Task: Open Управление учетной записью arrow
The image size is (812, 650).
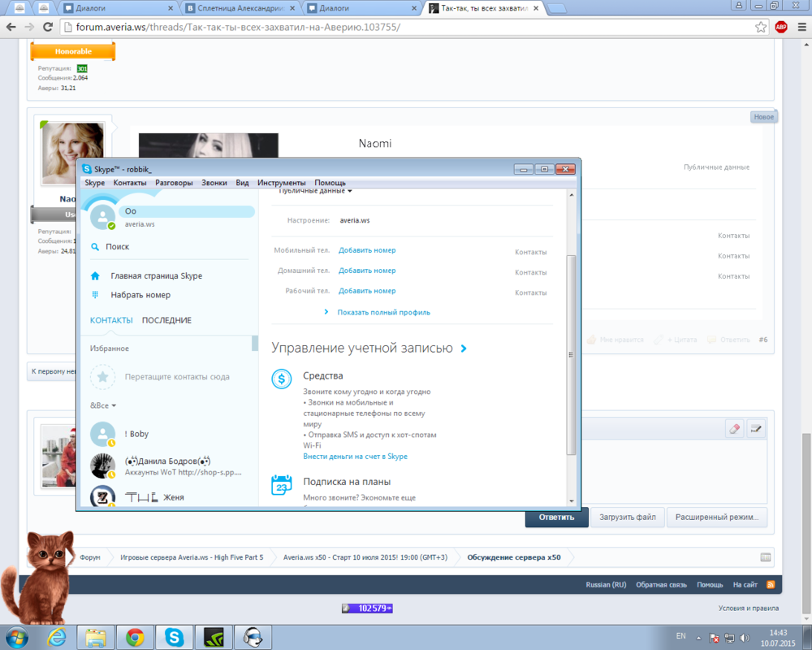Action: coord(464,349)
